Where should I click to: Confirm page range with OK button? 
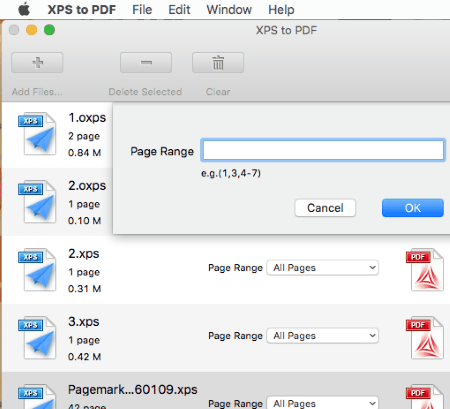[413, 208]
